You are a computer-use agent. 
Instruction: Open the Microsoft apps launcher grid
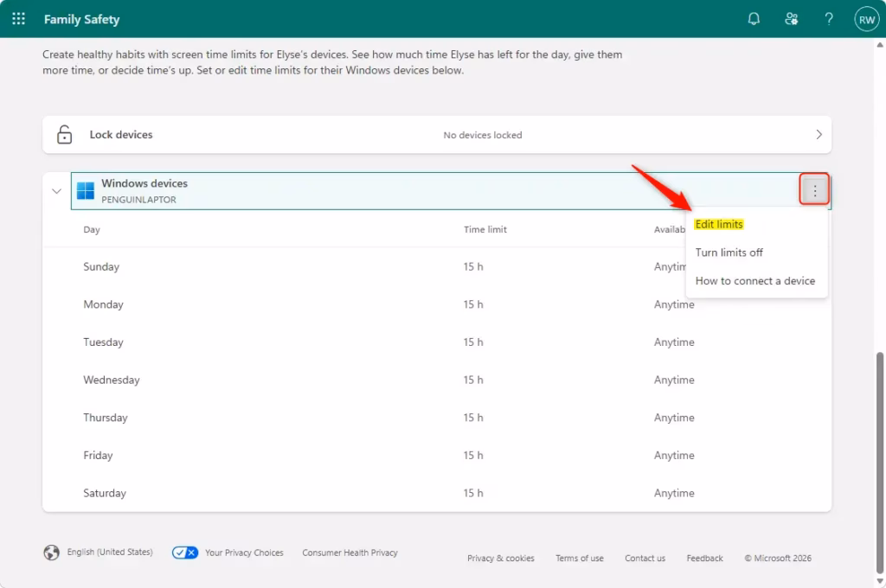coord(19,19)
